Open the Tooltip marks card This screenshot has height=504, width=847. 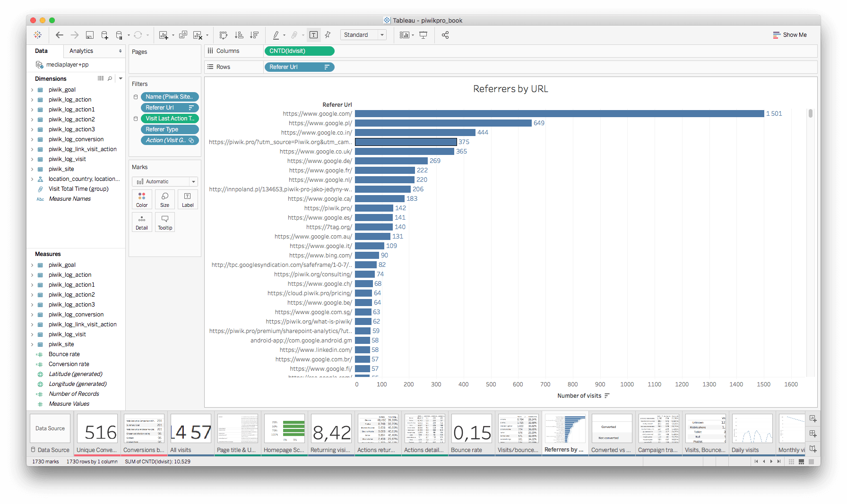(165, 222)
